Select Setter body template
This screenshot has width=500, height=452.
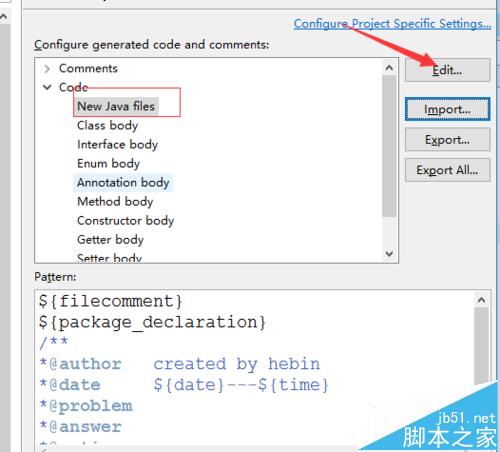tap(109, 258)
